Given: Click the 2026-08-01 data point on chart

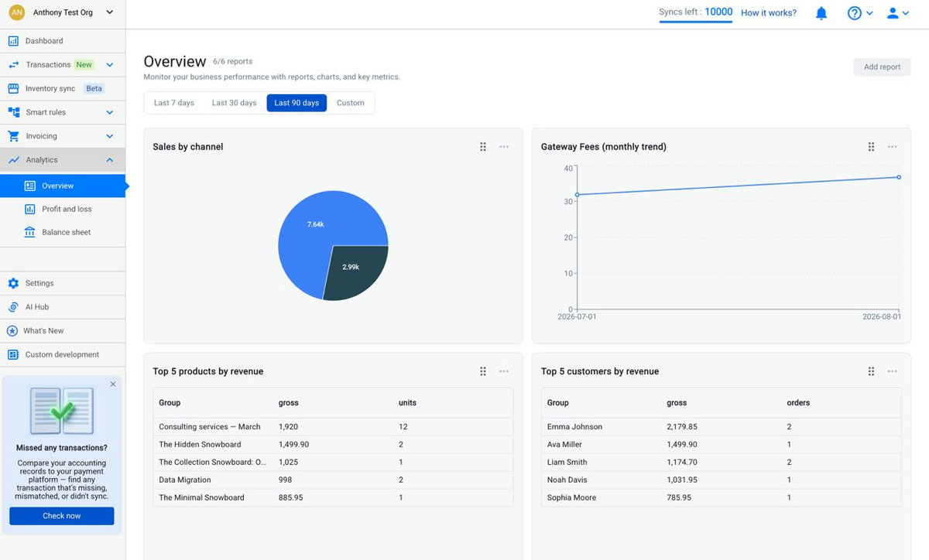Looking at the screenshot, I should click(899, 177).
